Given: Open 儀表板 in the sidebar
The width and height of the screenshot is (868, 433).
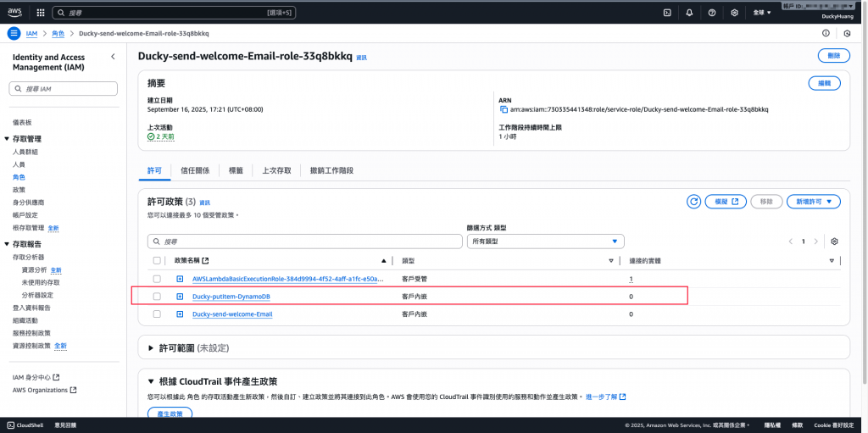Looking at the screenshot, I should (22, 122).
